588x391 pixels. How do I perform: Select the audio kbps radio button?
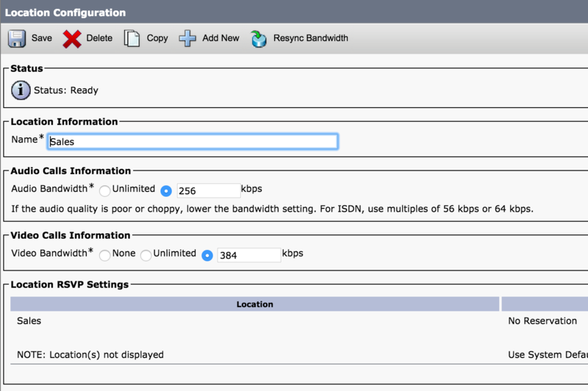tap(166, 191)
